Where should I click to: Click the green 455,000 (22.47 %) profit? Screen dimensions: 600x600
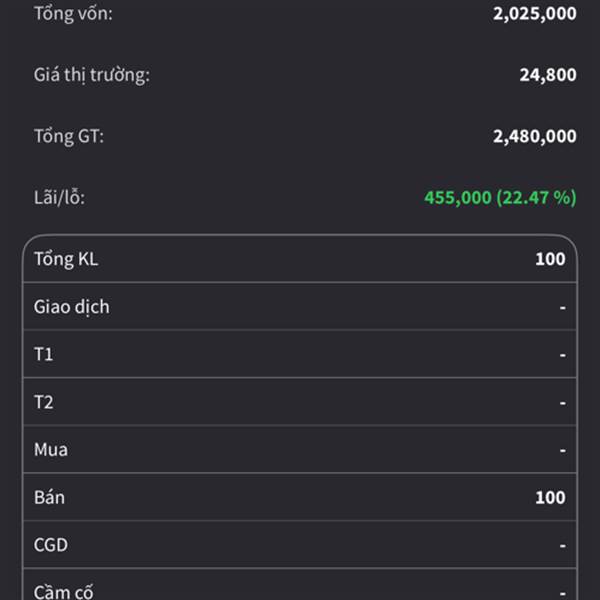[x=500, y=197]
